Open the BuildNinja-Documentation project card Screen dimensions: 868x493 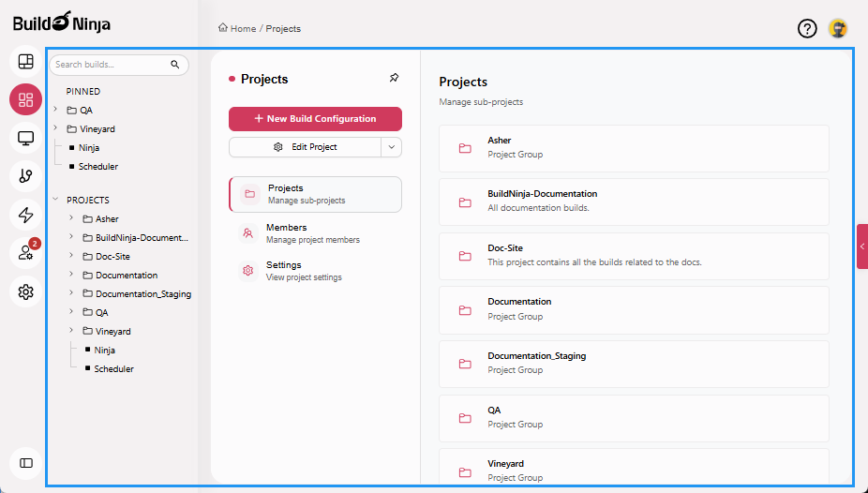(634, 202)
